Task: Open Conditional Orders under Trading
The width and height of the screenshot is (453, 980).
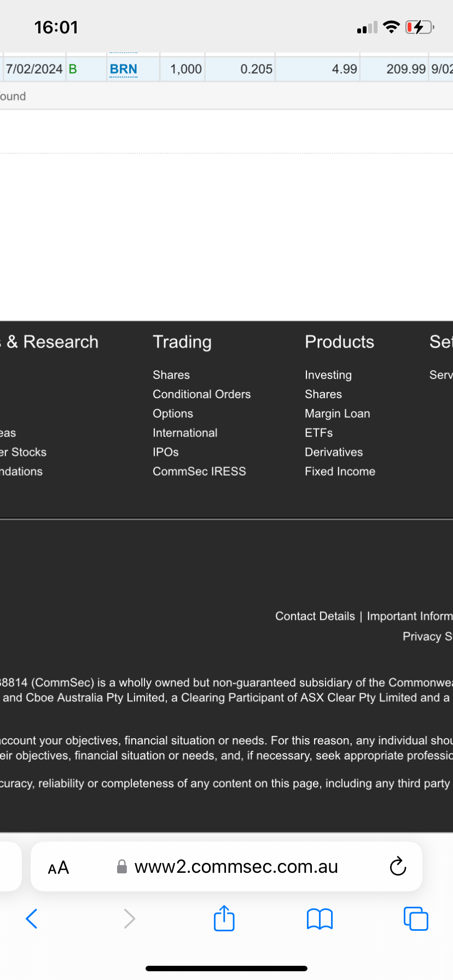Action: [202, 394]
